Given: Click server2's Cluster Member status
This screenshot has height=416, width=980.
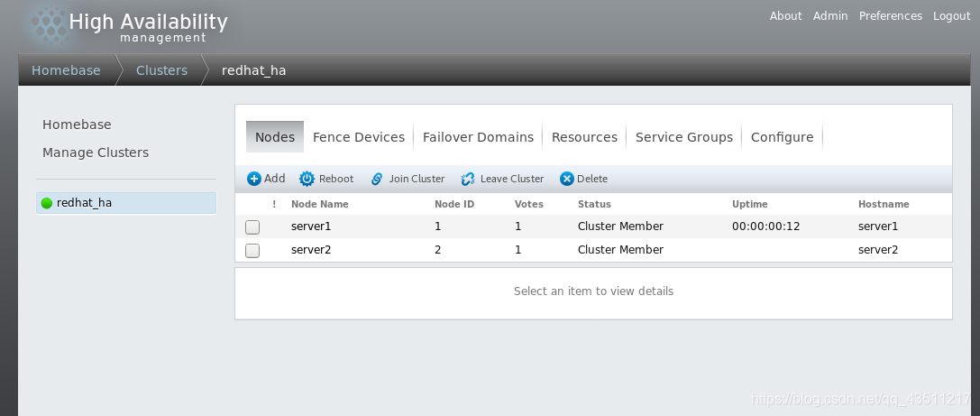Looking at the screenshot, I should [x=620, y=250].
